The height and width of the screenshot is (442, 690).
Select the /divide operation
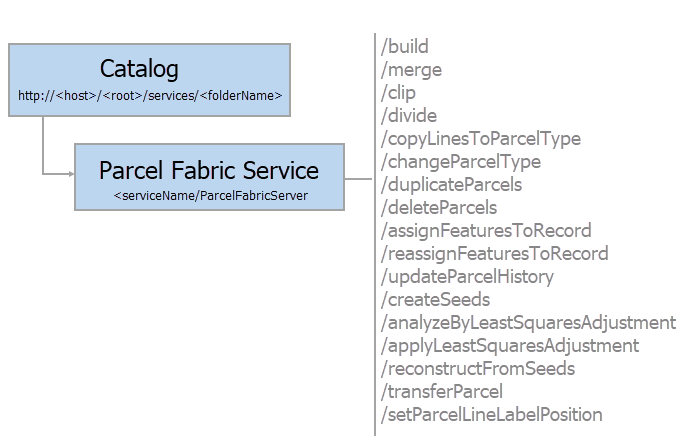[x=409, y=116]
